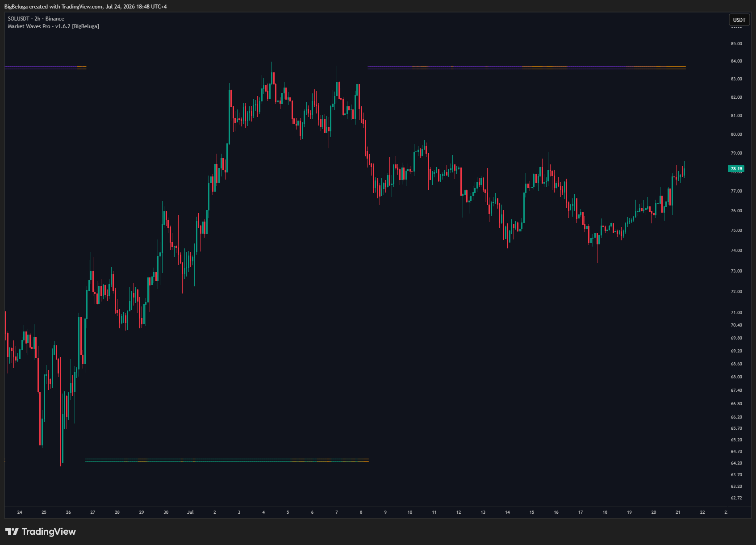This screenshot has height=545, width=756.
Task: Click the 82.00 price axis label
Action: [736, 97]
